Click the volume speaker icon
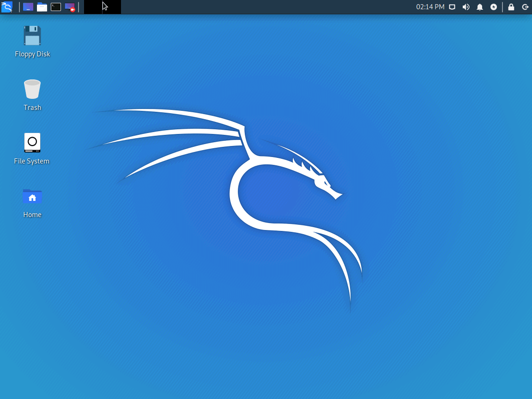Screen dimensions: 532x399 click(466, 7)
